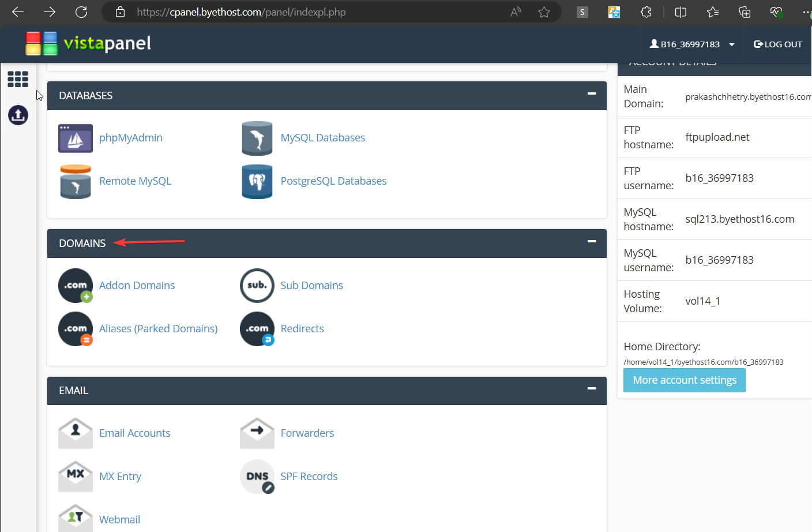Open the phpMyAdmin icon

76,138
